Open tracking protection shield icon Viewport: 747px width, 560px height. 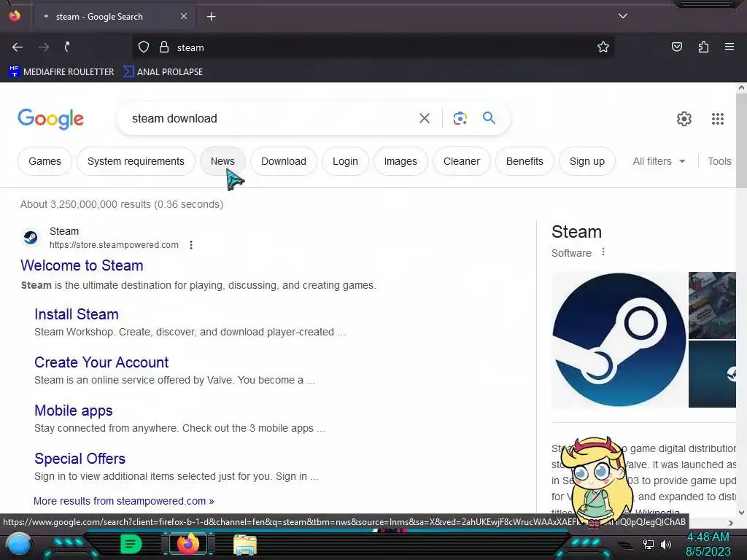click(x=144, y=47)
